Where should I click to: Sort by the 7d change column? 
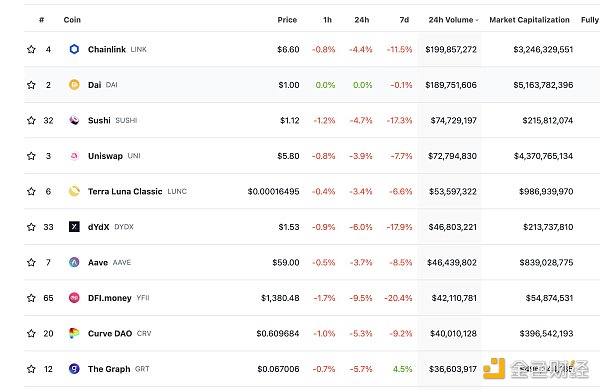[404, 20]
